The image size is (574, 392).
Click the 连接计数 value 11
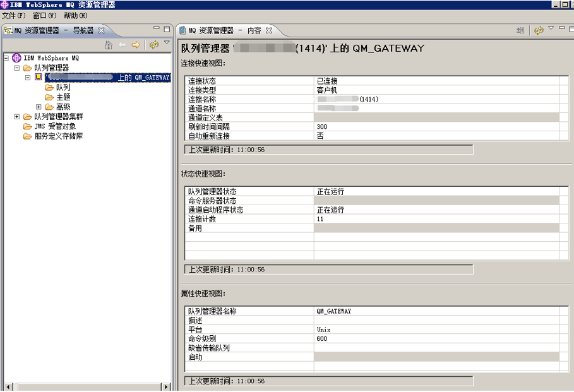click(320, 219)
